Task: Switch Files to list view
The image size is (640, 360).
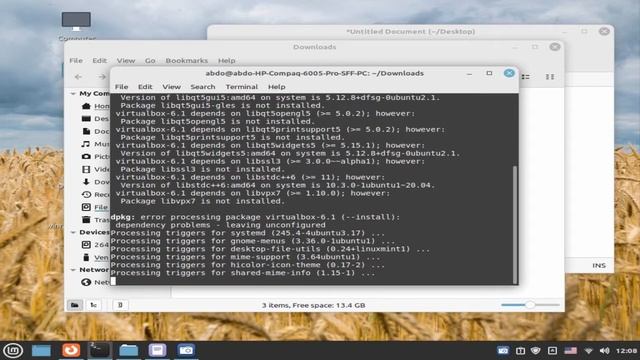Action: [x=526, y=77]
